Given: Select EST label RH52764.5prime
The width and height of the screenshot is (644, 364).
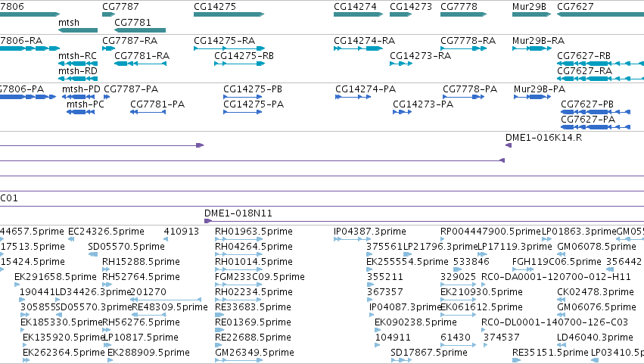Looking at the screenshot, I should point(141,277).
